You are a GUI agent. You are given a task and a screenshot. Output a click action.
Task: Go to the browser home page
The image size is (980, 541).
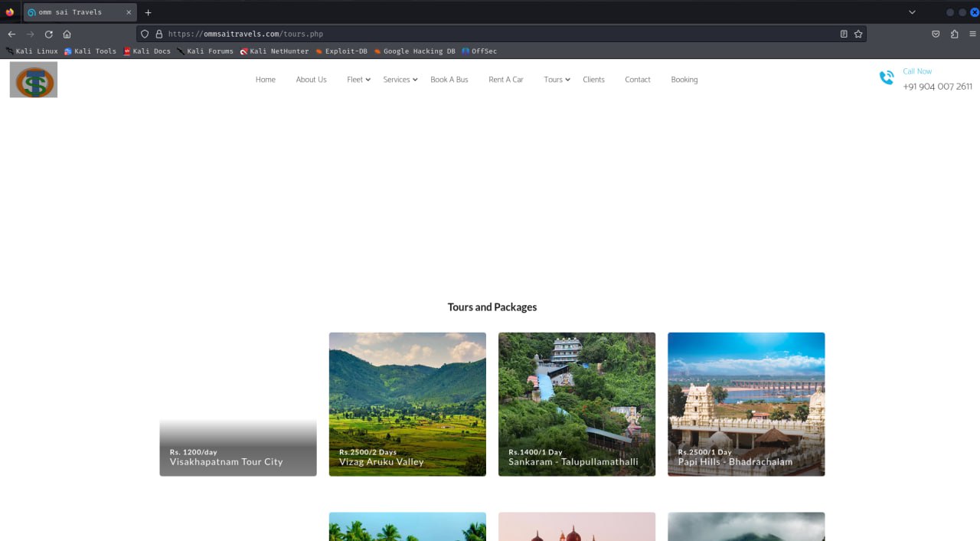(x=67, y=34)
